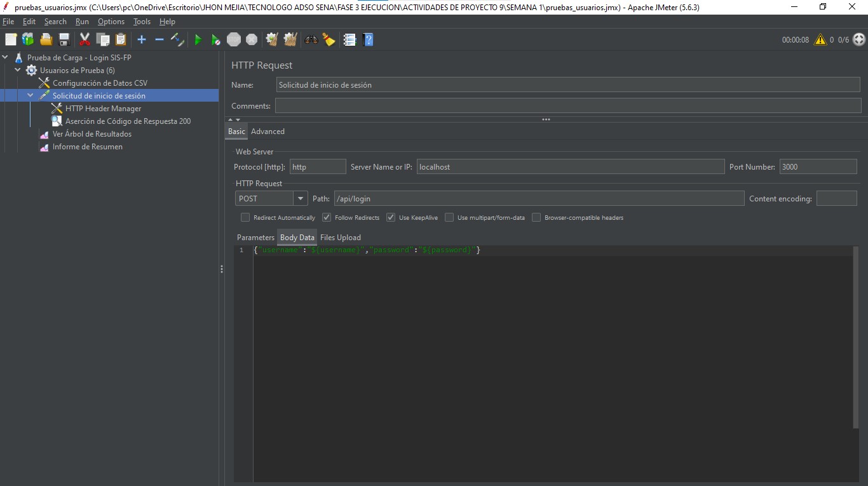Uncheck Use KeepAlive
868x486 pixels.
coord(391,217)
